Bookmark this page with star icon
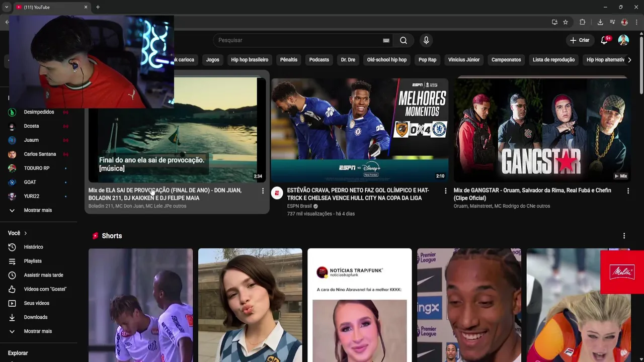The width and height of the screenshot is (644, 362). (x=566, y=22)
